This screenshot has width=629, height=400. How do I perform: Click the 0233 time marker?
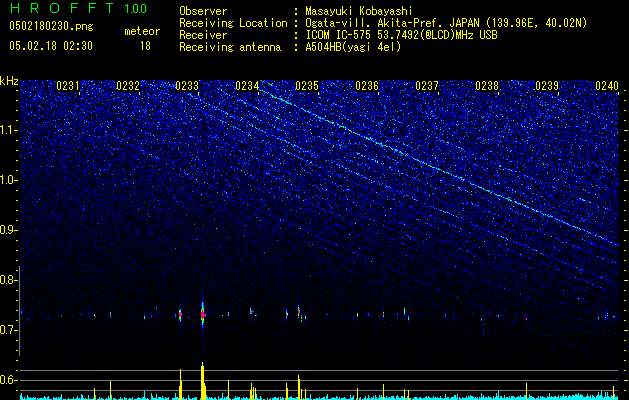tap(187, 86)
